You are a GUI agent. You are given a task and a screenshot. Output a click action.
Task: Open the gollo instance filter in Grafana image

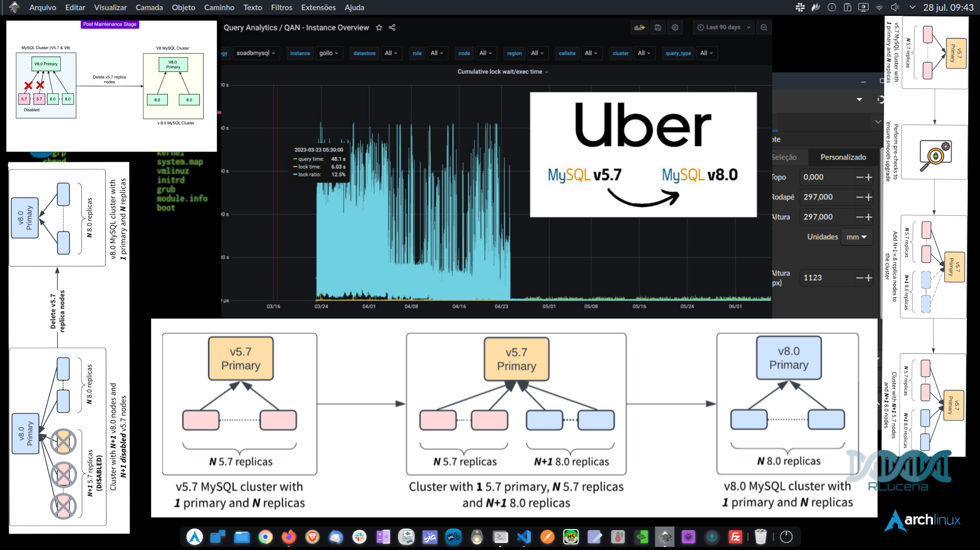click(x=329, y=53)
